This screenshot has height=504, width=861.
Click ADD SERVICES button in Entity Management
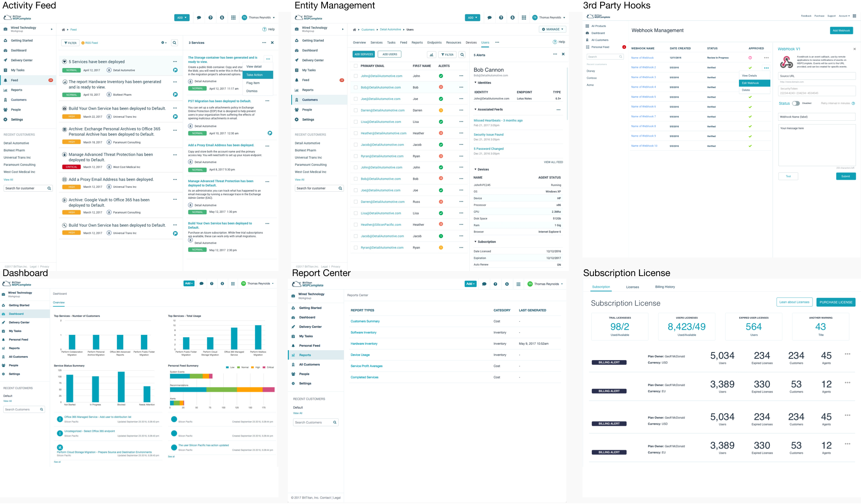point(363,54)
